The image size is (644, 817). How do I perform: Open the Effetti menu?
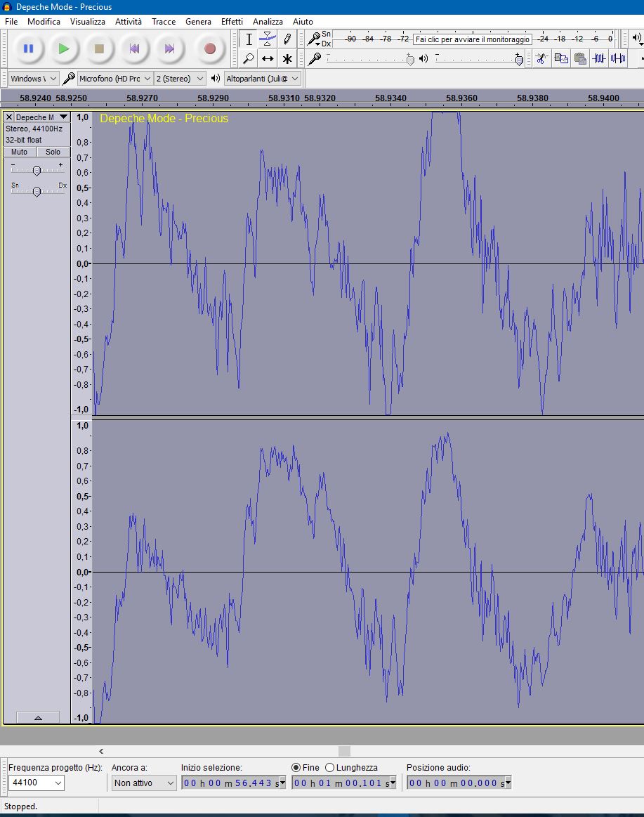click(232, 21)
